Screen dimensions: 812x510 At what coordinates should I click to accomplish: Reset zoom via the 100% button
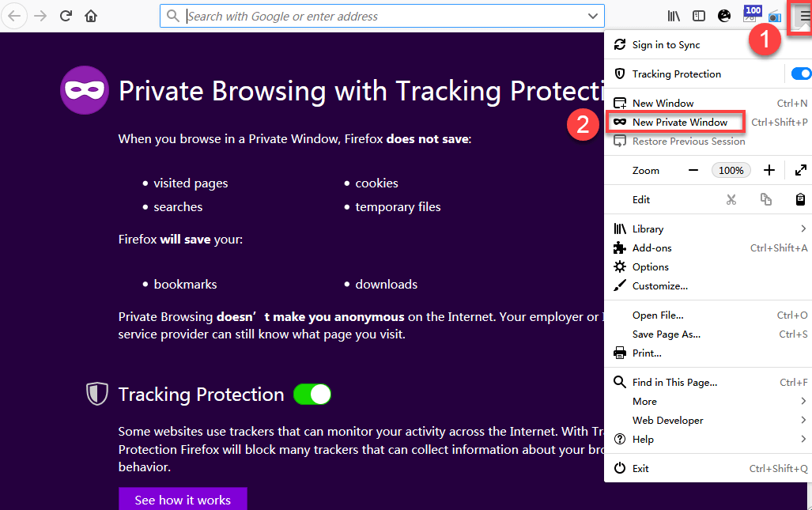[731, 170]
